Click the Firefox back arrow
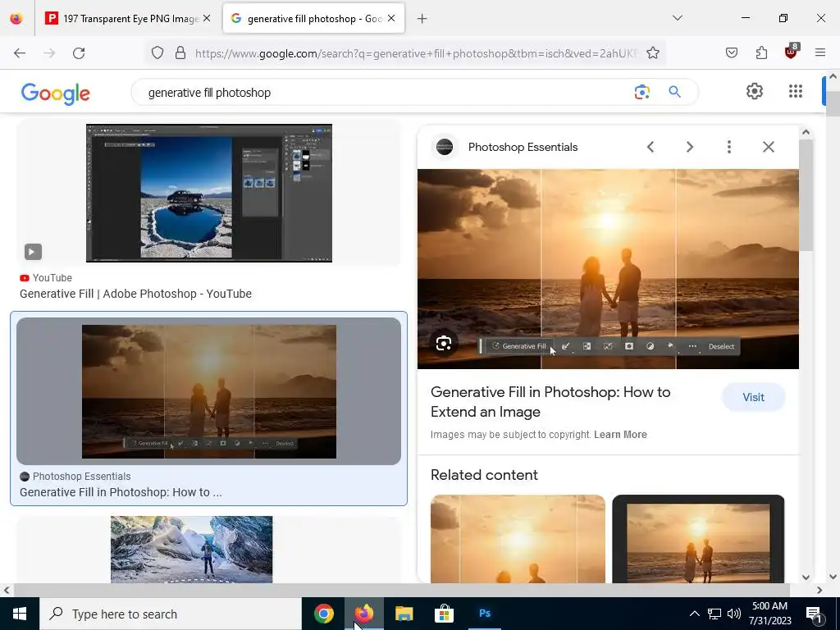 tap(20, 53)
